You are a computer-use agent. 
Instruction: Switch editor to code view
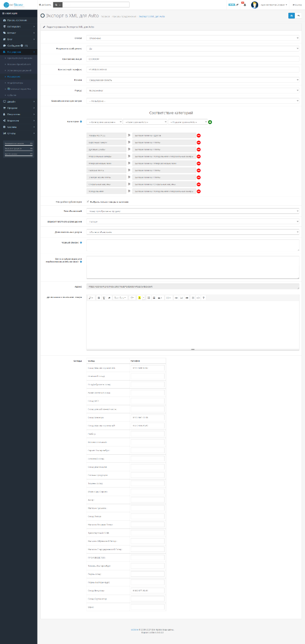198,297
